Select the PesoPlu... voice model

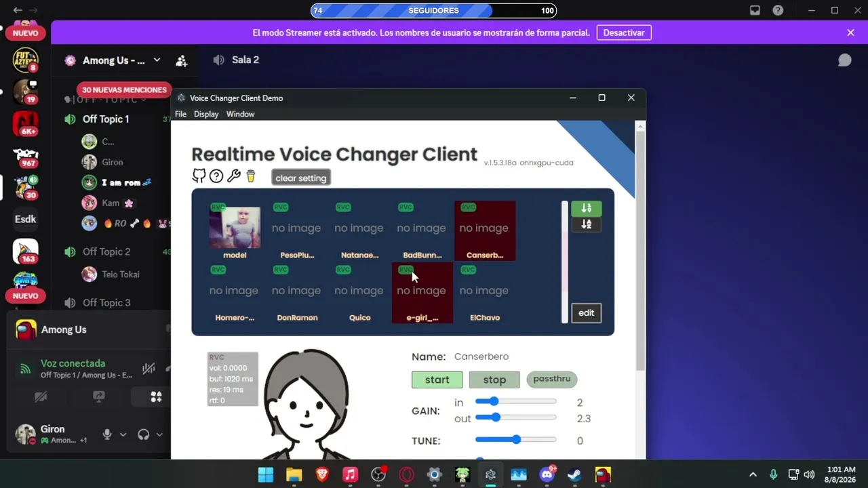(297, 230)
